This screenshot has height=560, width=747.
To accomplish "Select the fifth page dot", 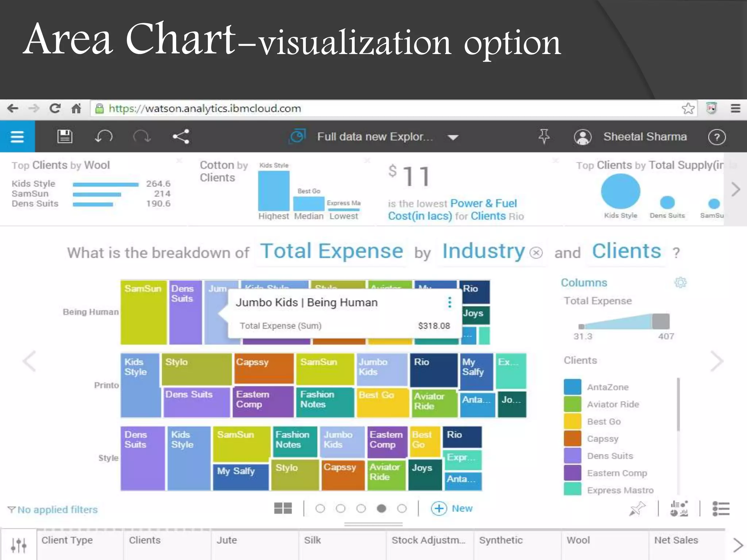I will coord(402,509).
